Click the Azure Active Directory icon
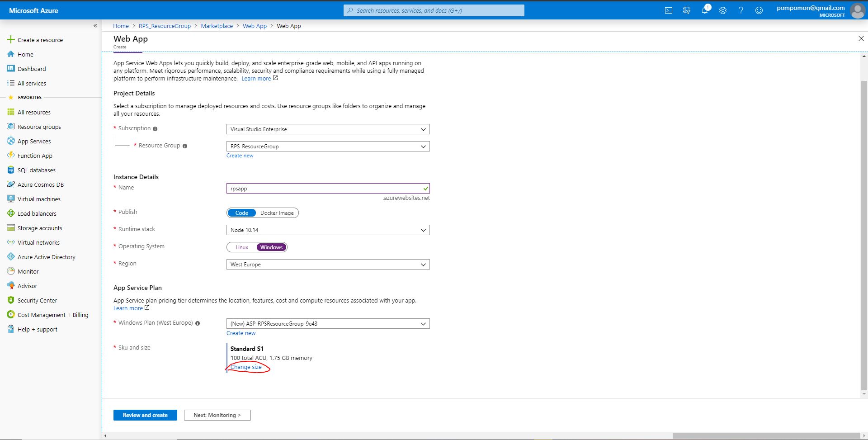 click(11, 257)
